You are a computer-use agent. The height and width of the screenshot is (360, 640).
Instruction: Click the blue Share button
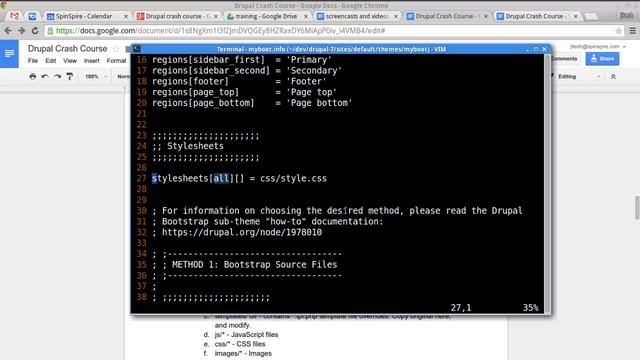click(x=602, y=59)
